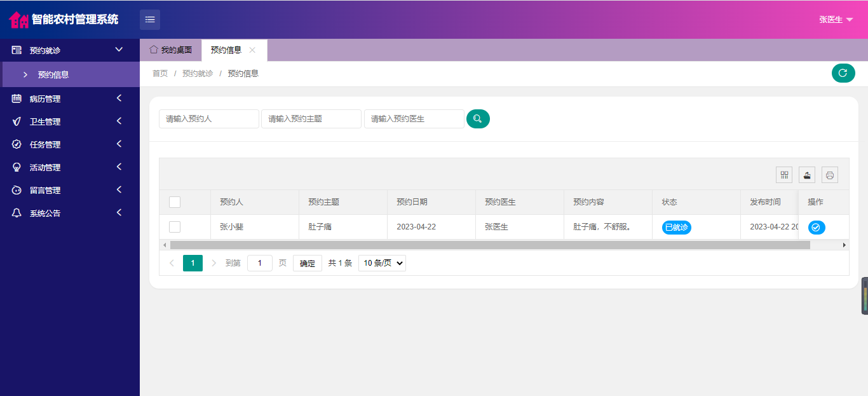Click the 预约医生 column header
Image resolution: width=868 pixels, height=396 pixels.
pyautogui.click(x=520, y=202)
